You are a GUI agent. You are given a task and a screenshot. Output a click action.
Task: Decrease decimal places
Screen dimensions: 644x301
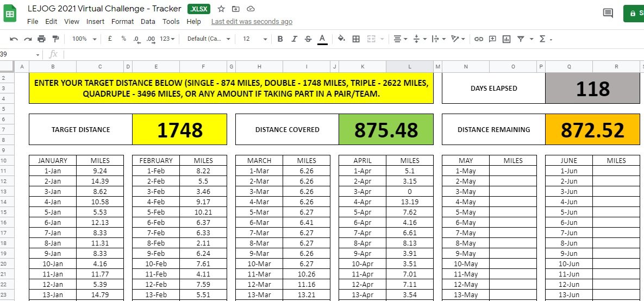137,39
